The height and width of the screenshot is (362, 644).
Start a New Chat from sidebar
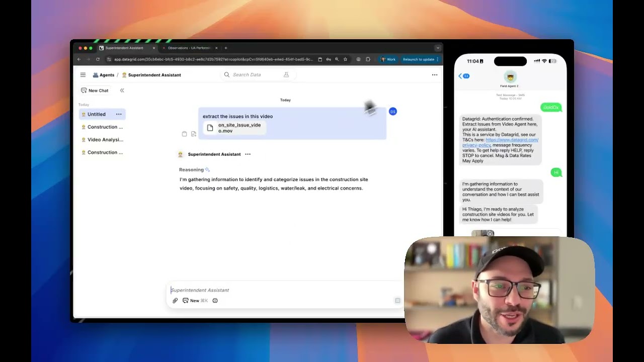coord(95,90)
